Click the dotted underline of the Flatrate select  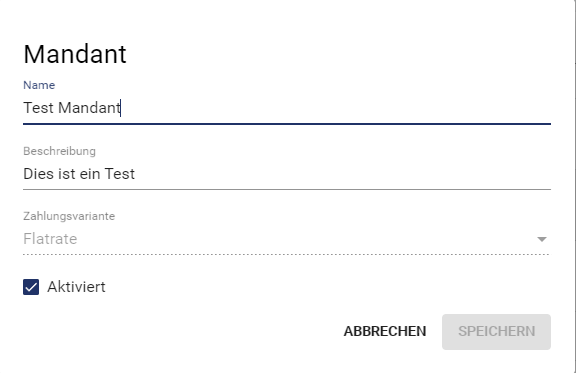(287, 254)
